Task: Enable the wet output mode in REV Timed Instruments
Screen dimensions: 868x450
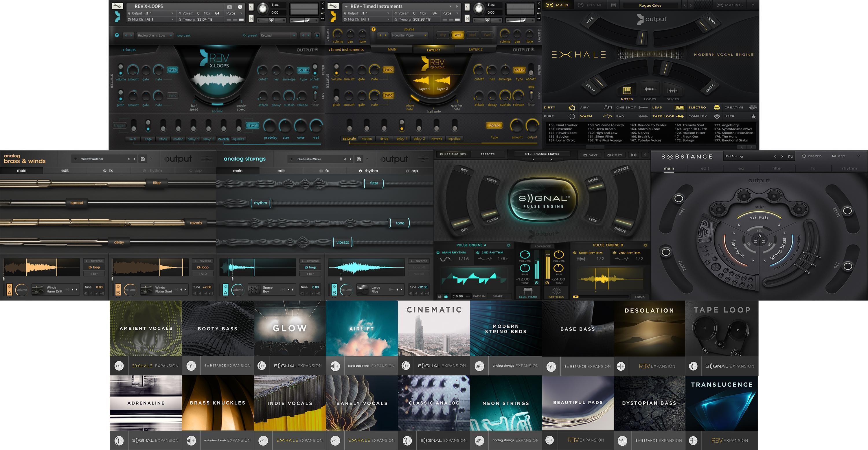Action: (x=458, y=35)
